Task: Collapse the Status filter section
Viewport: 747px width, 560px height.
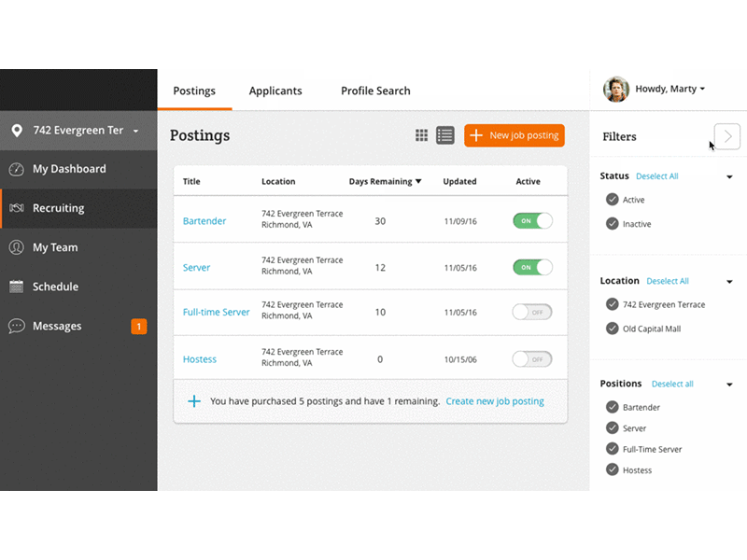Action: (729, 175)
